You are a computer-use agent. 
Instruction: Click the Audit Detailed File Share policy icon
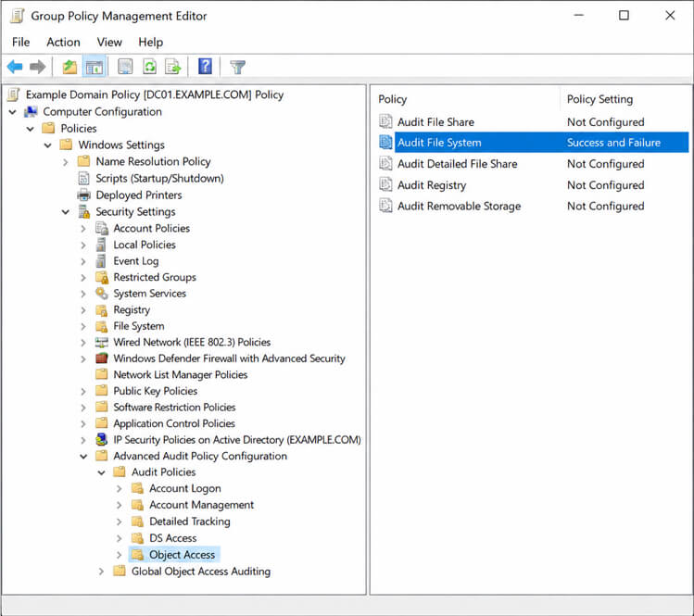tap(385, 163)
